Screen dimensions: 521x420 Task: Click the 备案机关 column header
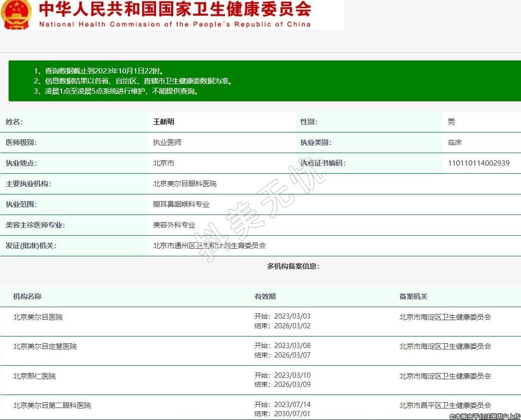tap(413, 297)
